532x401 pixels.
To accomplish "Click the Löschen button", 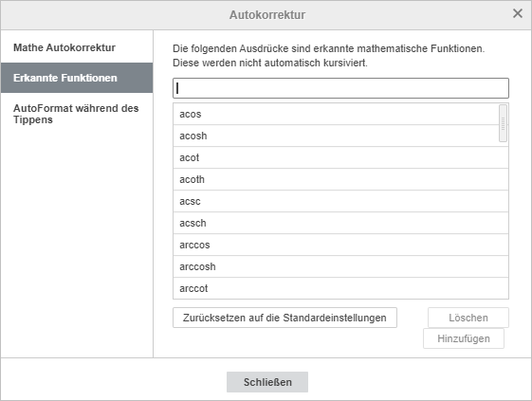I will [468, 318].
